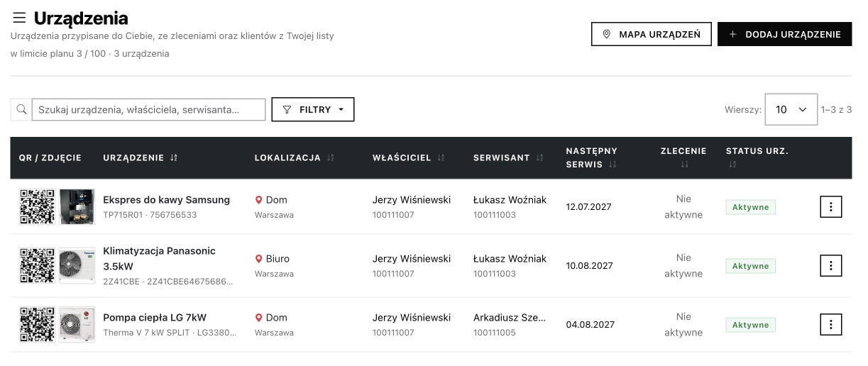Sort by Zlecenie column
Screen dimensions: 868x366
(684, 165)
